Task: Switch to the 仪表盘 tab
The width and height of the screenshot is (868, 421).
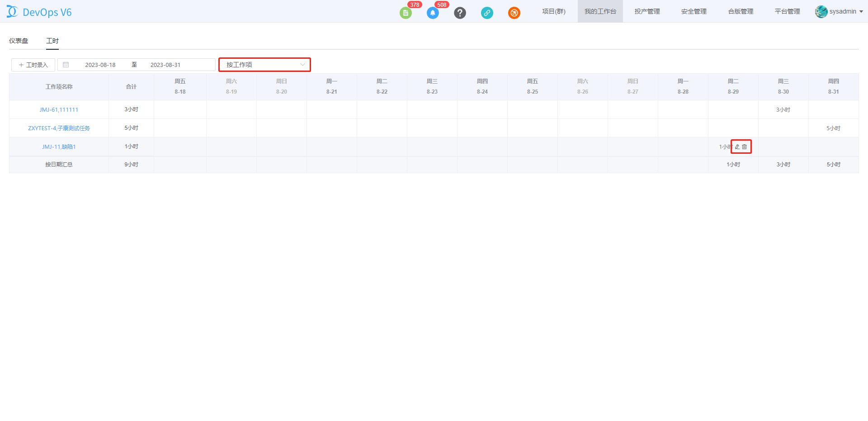Action: (x=19, y=41)
